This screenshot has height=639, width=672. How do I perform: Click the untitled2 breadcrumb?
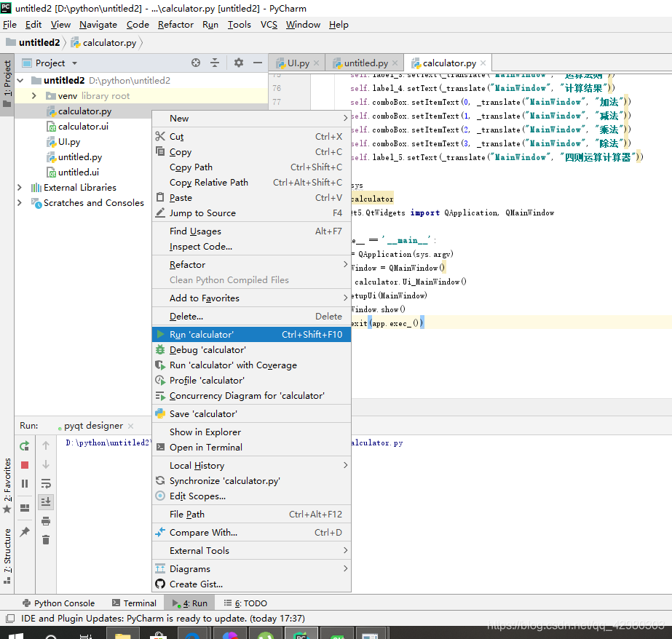[33, 42]
